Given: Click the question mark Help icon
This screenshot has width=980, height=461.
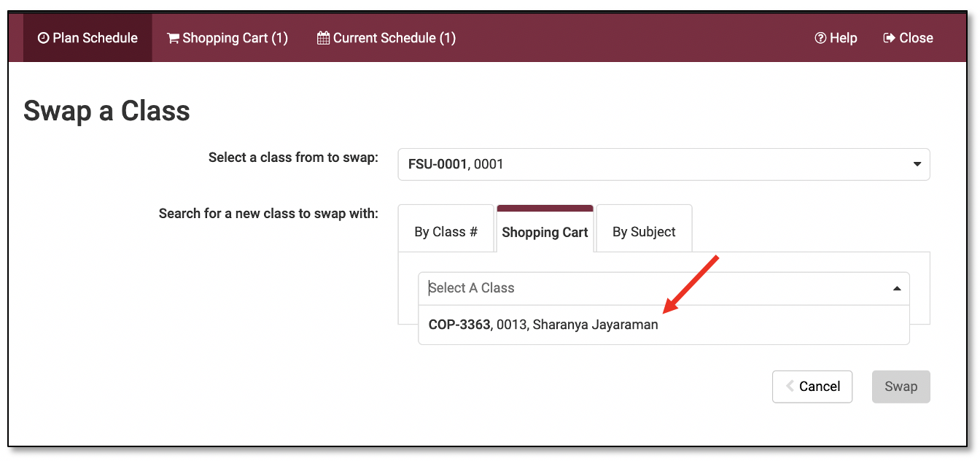Looking at the screenshot, I should point(820,39).
